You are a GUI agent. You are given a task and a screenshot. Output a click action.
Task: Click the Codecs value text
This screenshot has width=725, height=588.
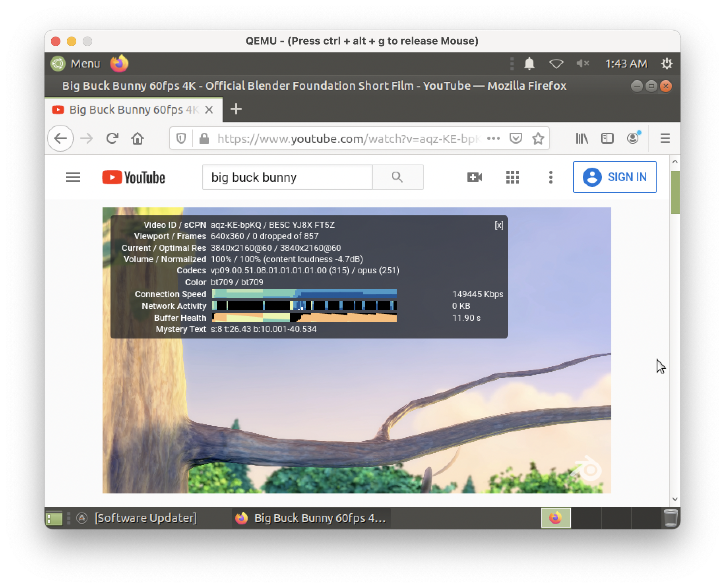point(305,271)
